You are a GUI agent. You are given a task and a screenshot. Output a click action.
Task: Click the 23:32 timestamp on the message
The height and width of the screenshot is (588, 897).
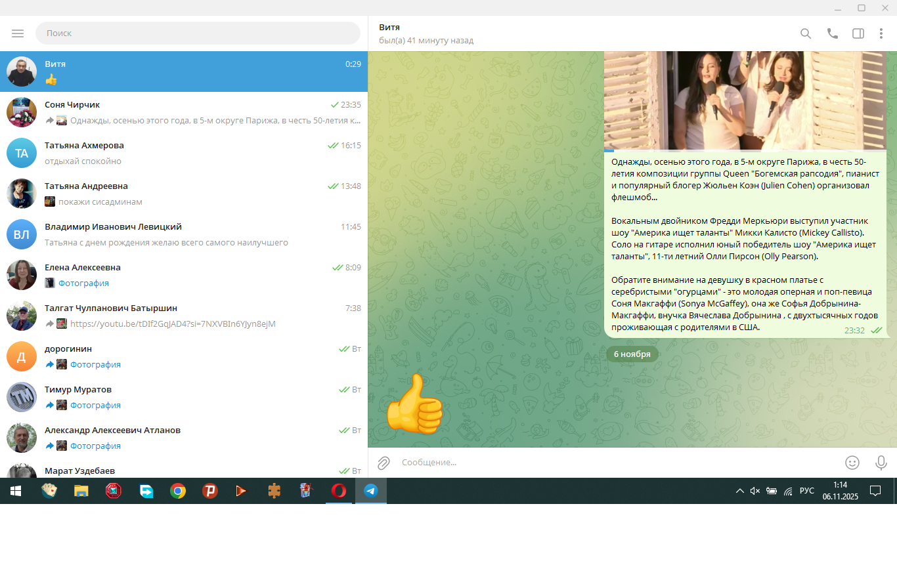(854, 330)
